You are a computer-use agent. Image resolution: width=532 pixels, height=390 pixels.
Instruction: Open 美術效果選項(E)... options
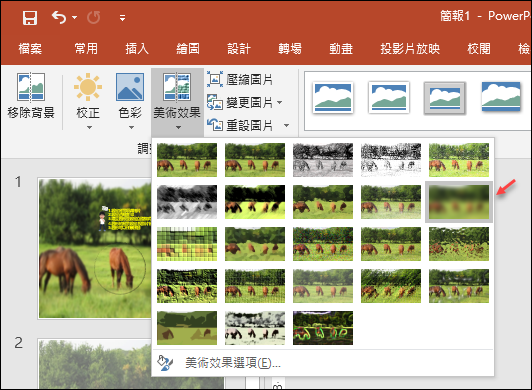323,363
